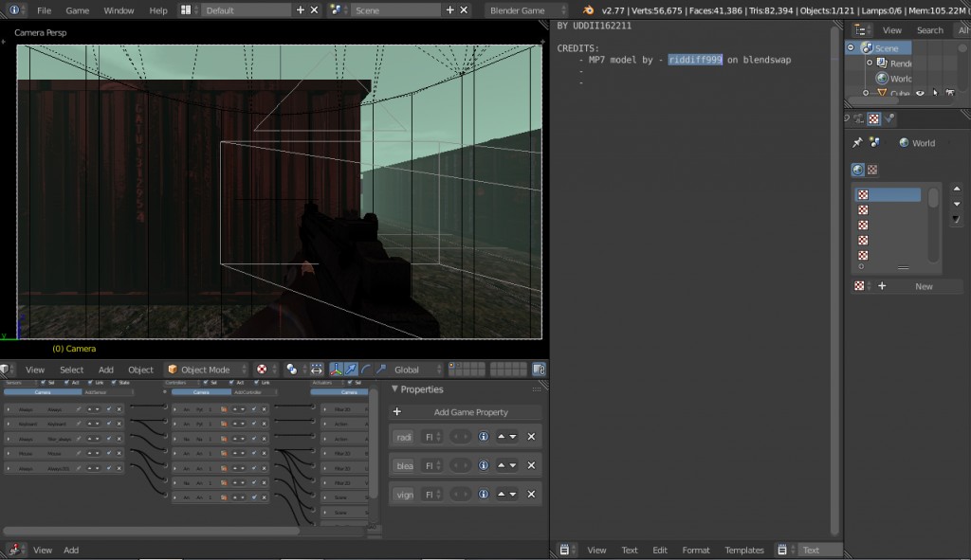This screenshot has width=971, height=560.
Task: Click the New texture button
Action: [923, 286]
